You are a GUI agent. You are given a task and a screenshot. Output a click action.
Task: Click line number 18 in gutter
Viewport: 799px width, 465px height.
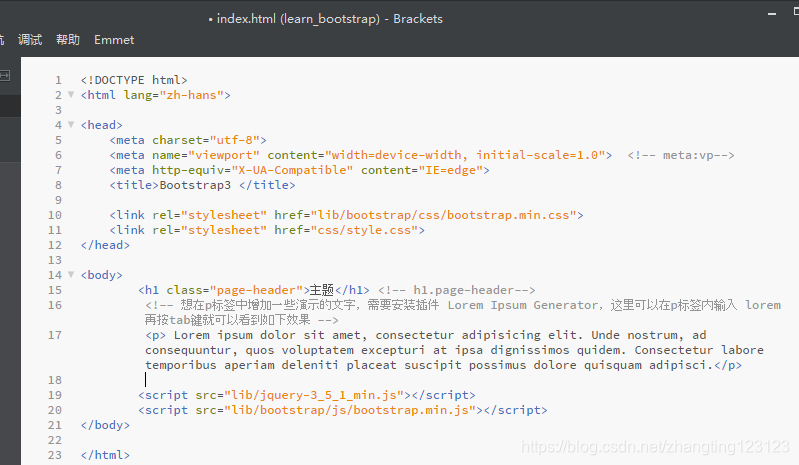55,380
